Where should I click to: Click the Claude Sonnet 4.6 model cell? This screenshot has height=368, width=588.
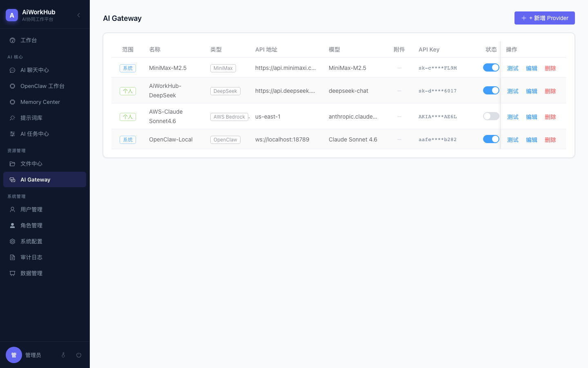353,139
